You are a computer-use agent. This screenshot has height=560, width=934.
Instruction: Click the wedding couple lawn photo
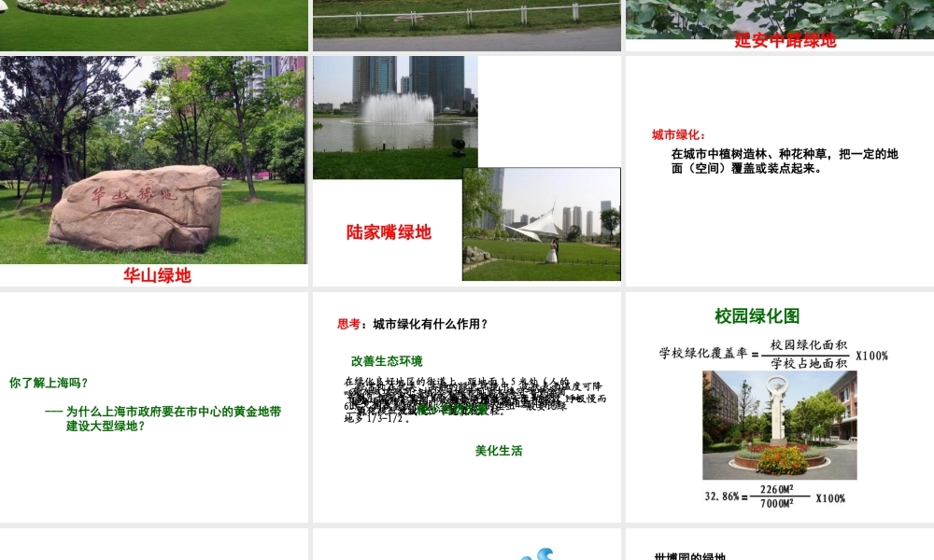coord(542,224)
